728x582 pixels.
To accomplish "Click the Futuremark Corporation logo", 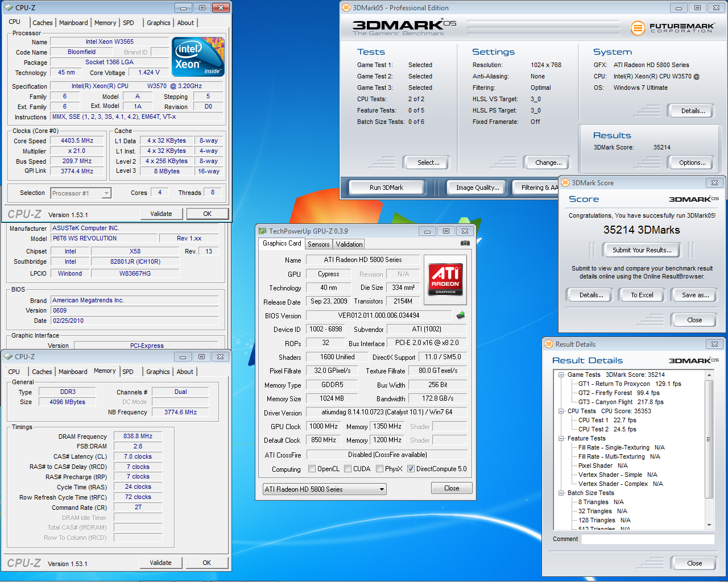I will [672, 27].
